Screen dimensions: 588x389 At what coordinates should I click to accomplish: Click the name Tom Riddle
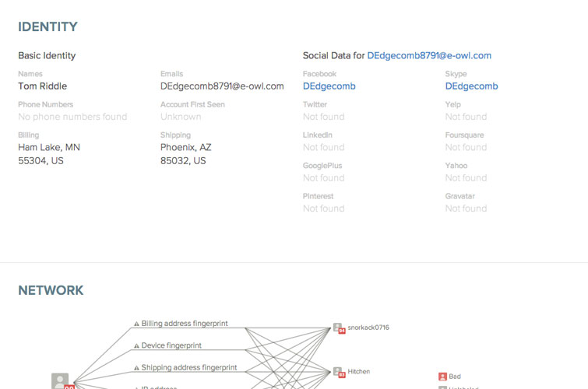point(42,86)
